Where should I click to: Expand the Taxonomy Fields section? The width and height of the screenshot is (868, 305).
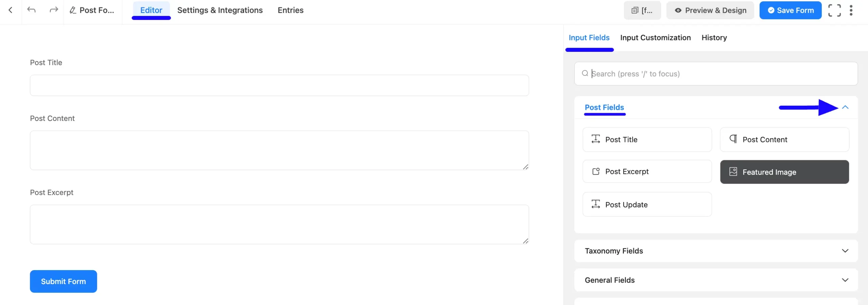pos(716,251)
